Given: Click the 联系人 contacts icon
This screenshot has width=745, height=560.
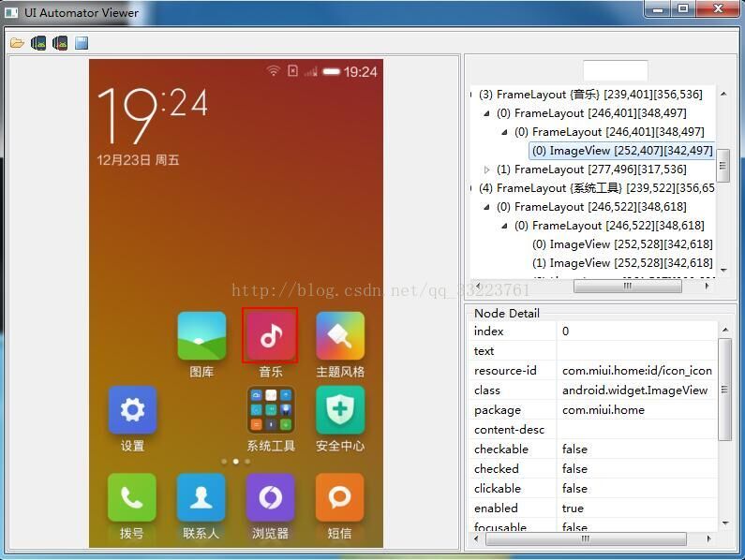Looking at the screenshot, I should [x=201, y=497].
